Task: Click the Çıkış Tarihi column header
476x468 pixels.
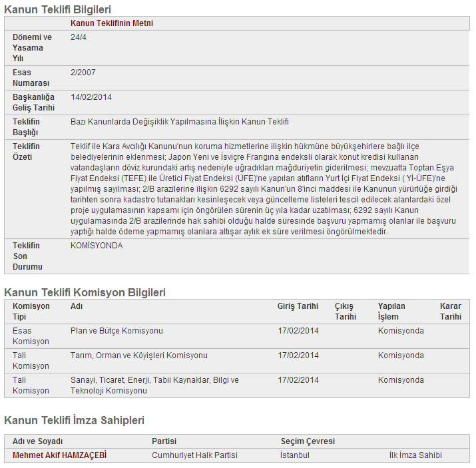Action: [x=346, y=312]
